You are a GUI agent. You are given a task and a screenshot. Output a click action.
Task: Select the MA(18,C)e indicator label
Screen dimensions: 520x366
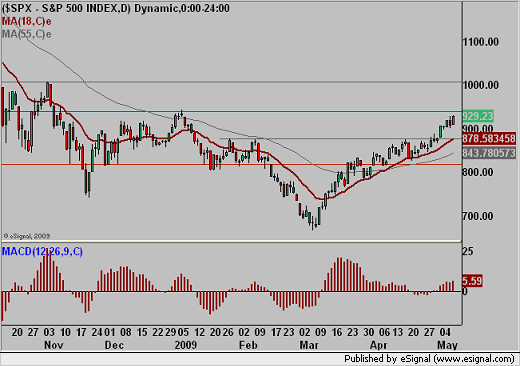tap(27, 22)
